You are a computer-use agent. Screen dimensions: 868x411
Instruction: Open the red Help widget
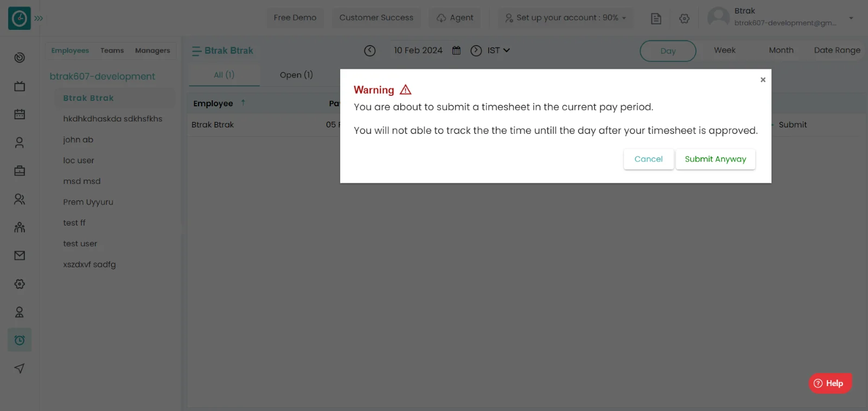tap(830, 383)
